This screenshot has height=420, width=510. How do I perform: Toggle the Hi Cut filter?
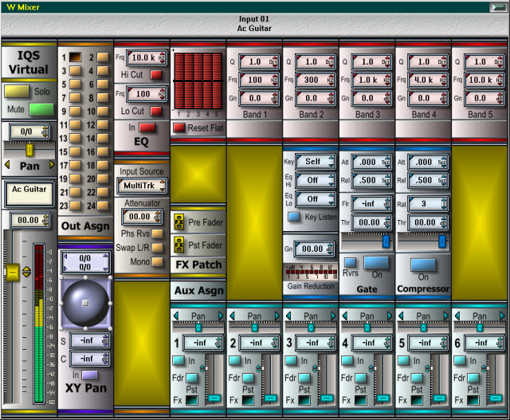click(x=156, y=74)
